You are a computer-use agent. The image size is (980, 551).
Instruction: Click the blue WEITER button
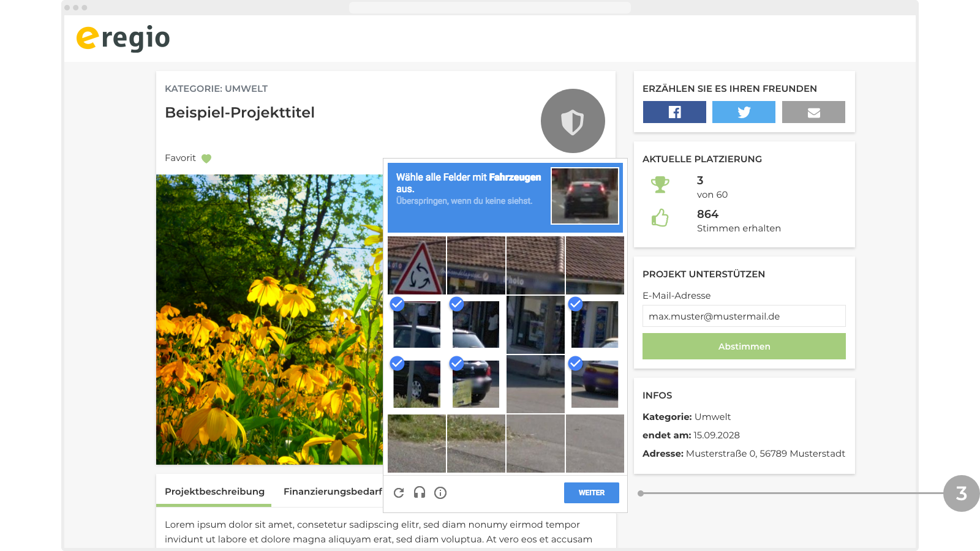coord(592,493)
